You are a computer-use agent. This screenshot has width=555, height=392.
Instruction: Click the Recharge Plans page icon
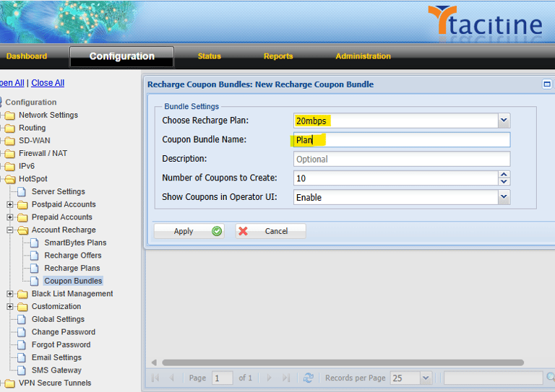pyautogui.click(x=35, y=269)
